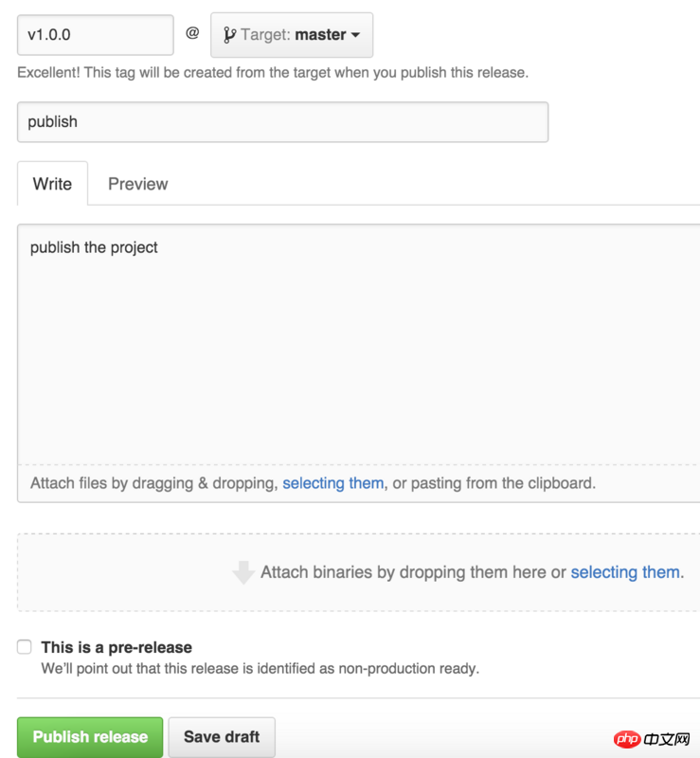
Task: Click the pre-release description text about non-production
Action: pos(260,669)
